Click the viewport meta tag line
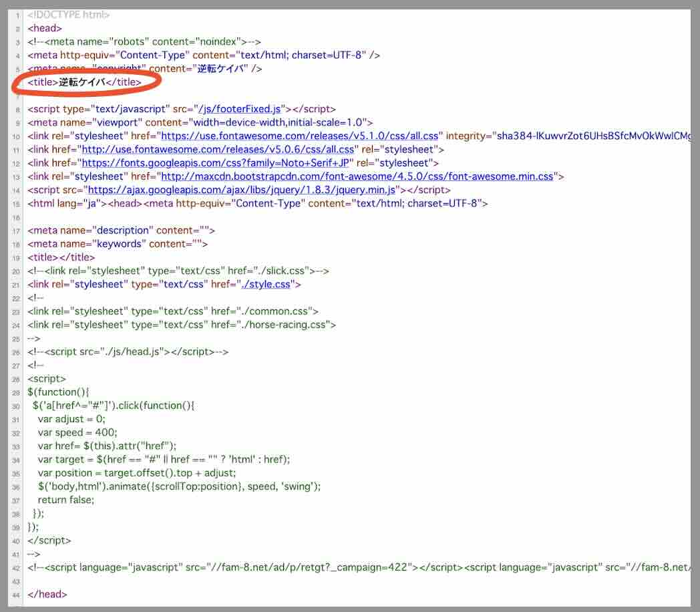This screenshot has height=612, width=700. 200,122
